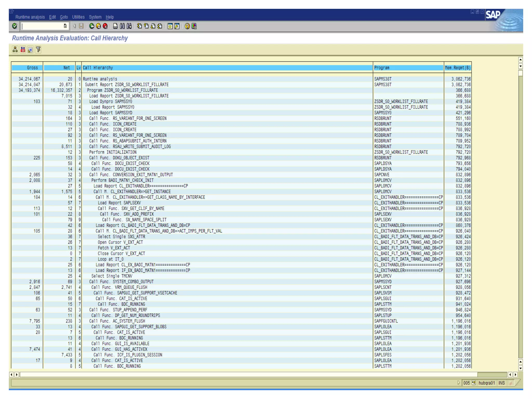Click the horizontal scrollbar left arrow at far left

click(x=11, y=375)
